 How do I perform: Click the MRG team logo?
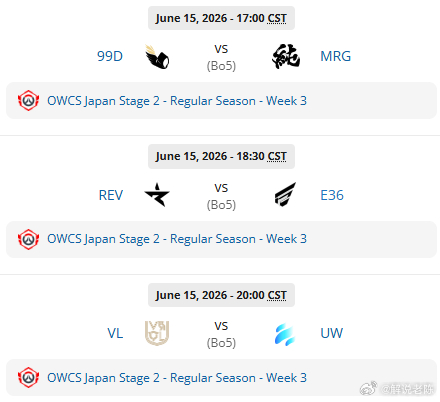click(286, 56)
